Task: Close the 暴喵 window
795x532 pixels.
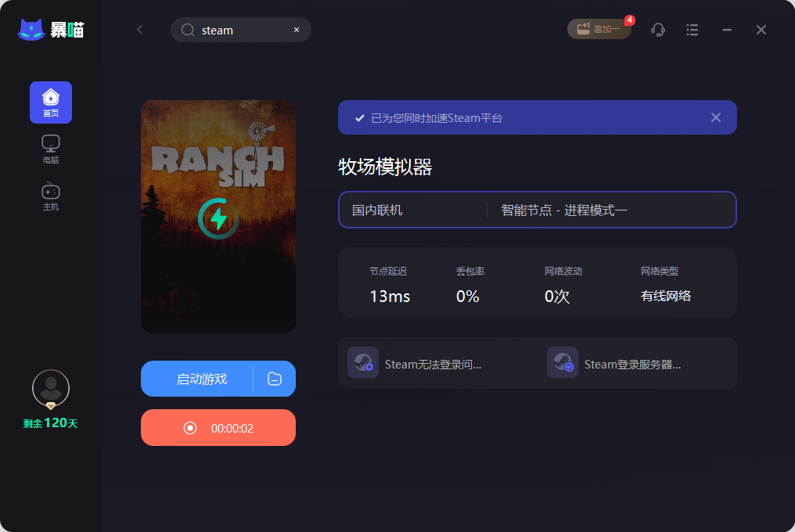Action: (x=761, y=30)
